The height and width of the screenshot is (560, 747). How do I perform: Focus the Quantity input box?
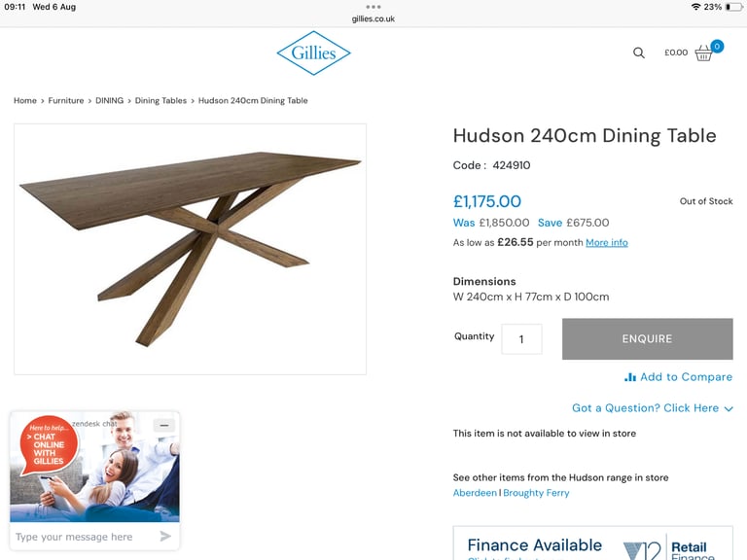click(521, 339)
